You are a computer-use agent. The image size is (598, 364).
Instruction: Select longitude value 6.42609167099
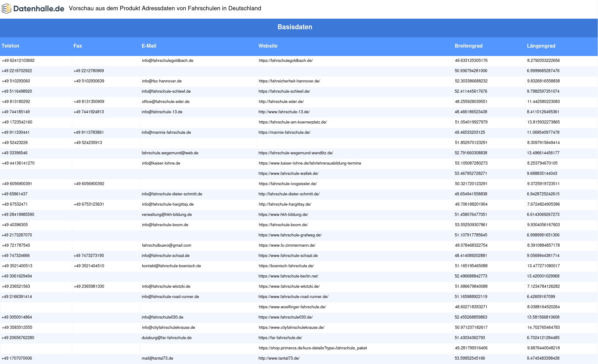coord(541,297)
